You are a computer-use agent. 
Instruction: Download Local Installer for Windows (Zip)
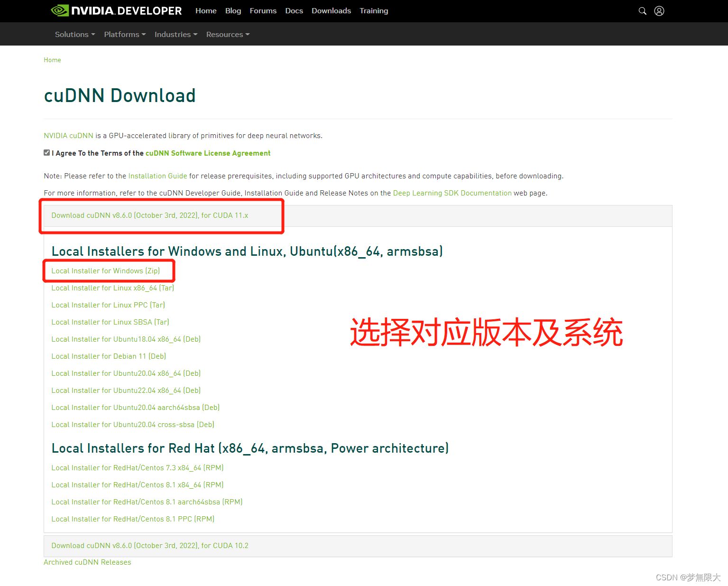point(105,271)
